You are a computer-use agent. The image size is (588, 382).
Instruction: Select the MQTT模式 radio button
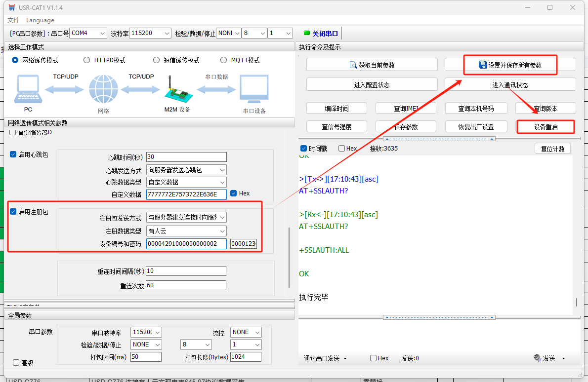pos(225,60)
